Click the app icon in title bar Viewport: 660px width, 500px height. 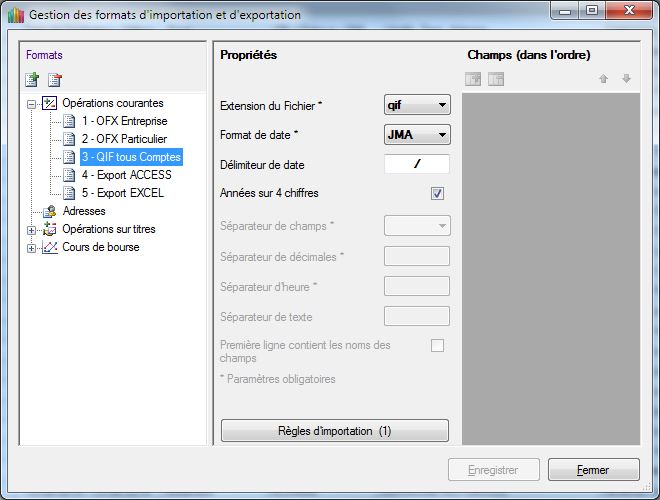click(x=14, y=16)
